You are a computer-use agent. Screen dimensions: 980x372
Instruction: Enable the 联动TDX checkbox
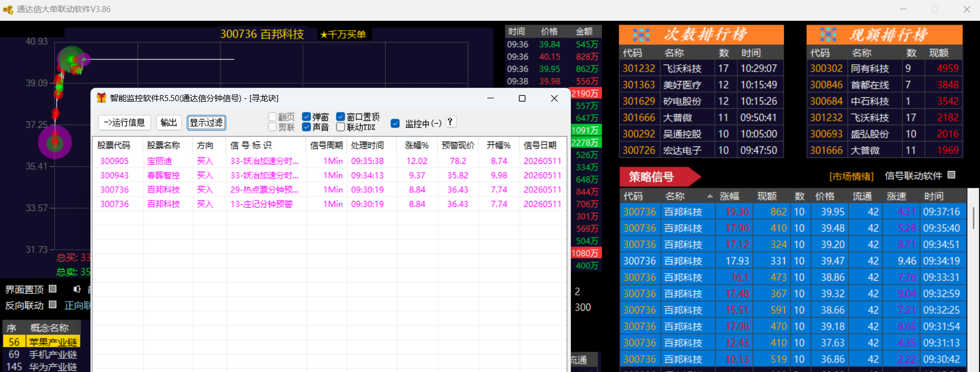340,127
